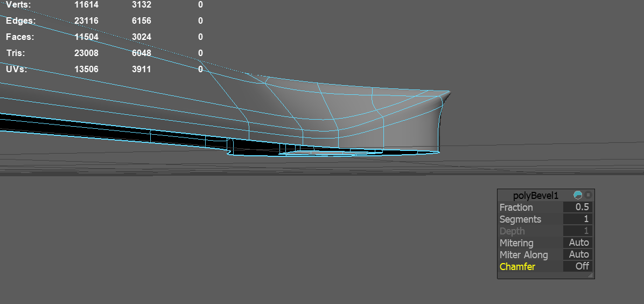Click the Mitering attribute label

(516, 243)
